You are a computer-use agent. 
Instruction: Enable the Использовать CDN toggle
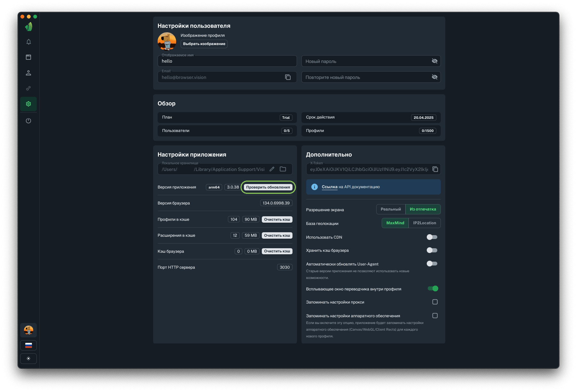tap(432, 237)
